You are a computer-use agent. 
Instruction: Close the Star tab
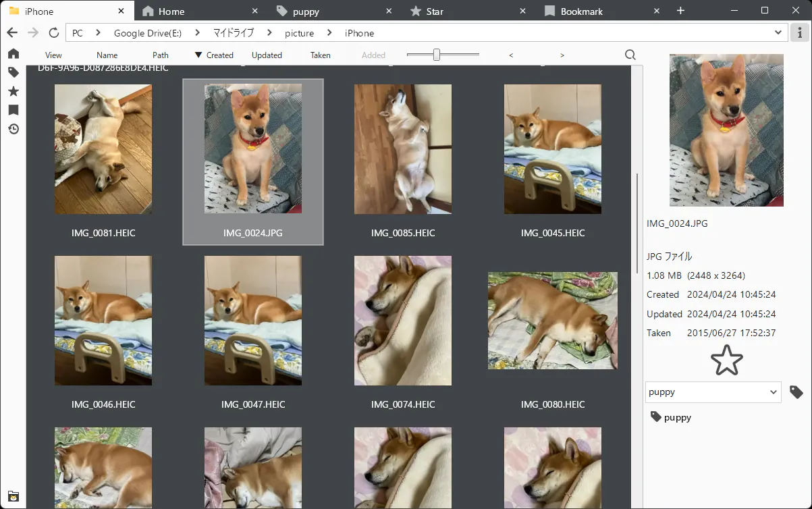[x=522, y=11]
